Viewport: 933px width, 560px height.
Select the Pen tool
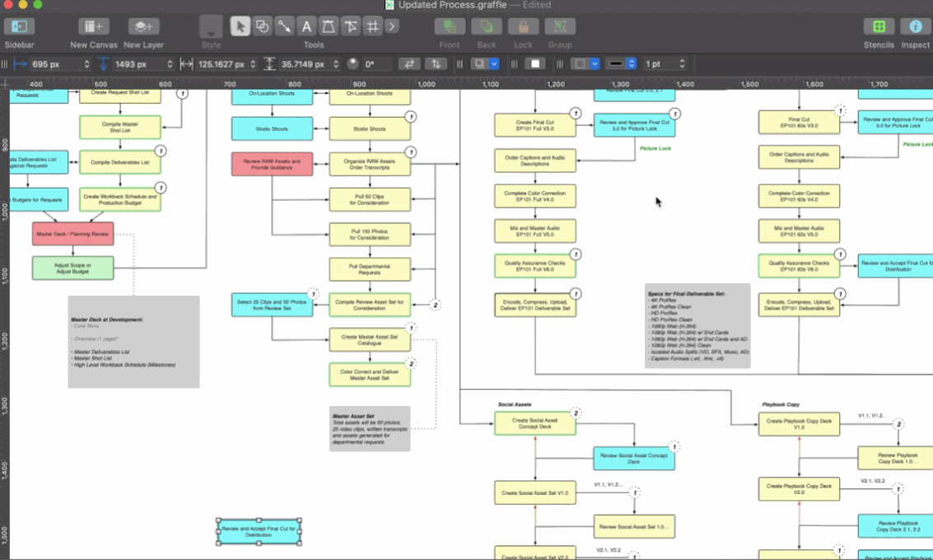coord(329,26)
